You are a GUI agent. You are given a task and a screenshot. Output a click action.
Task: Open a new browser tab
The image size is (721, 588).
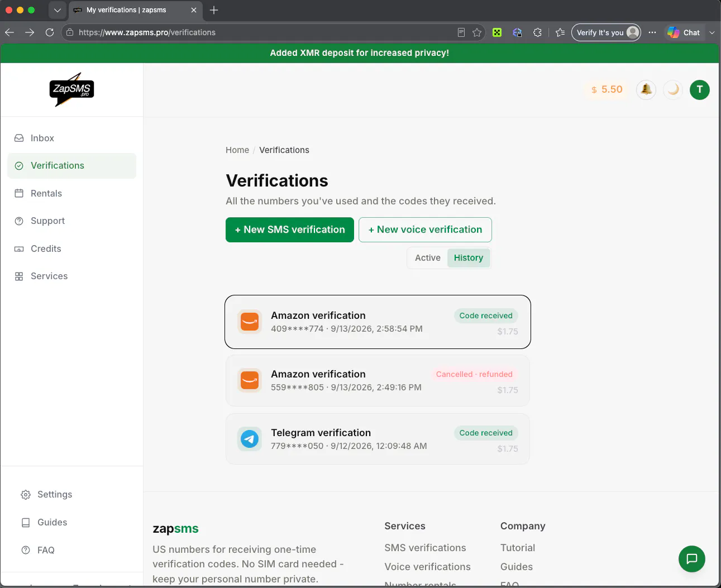point(214,10)
